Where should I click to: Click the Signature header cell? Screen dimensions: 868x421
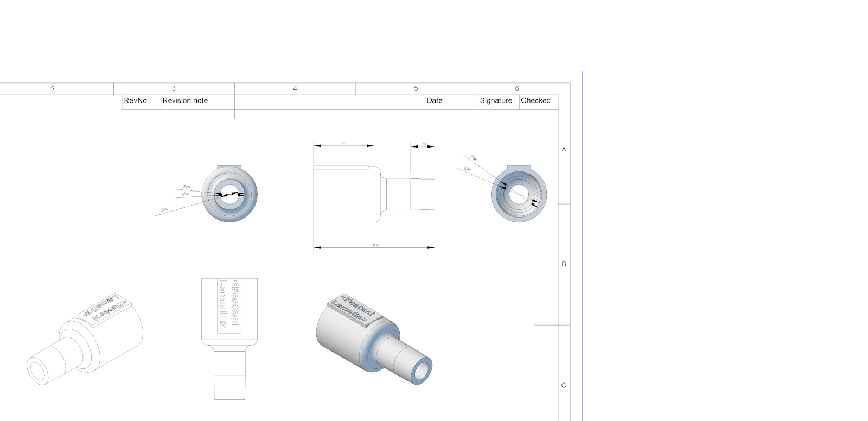pyautogui.click(x=499, y=102)
